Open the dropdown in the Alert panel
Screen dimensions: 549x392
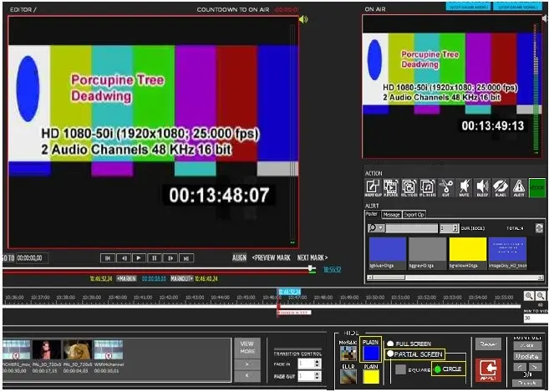point(381,227)
